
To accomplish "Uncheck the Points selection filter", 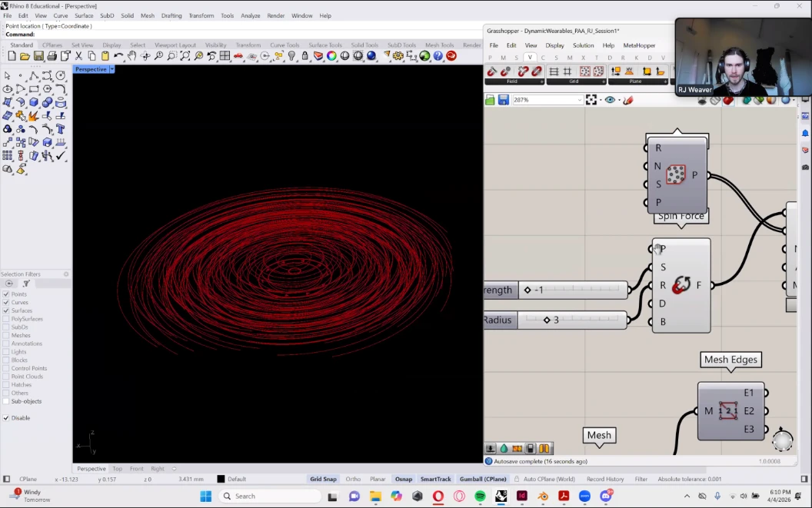I will pyautogui.click(x=7, y=294).
